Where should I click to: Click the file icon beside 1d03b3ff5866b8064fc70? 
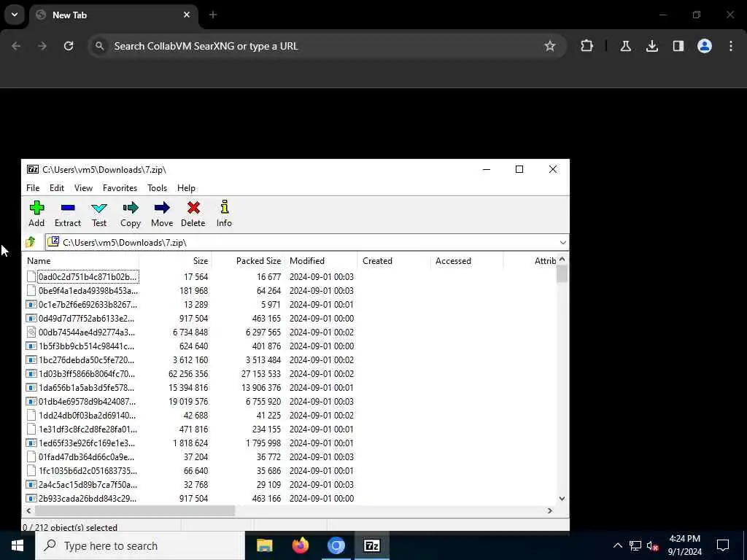(x=31, y=374)
